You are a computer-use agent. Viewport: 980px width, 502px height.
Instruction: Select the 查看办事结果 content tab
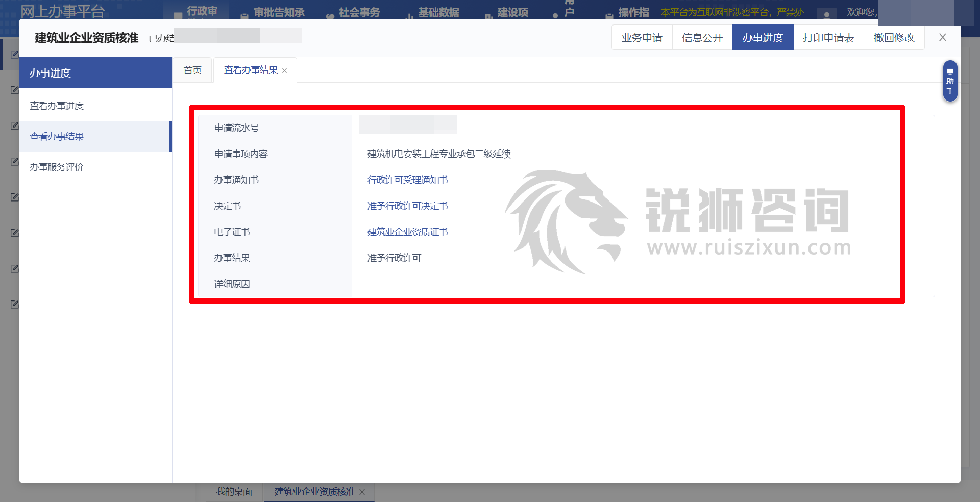(251, 70)
